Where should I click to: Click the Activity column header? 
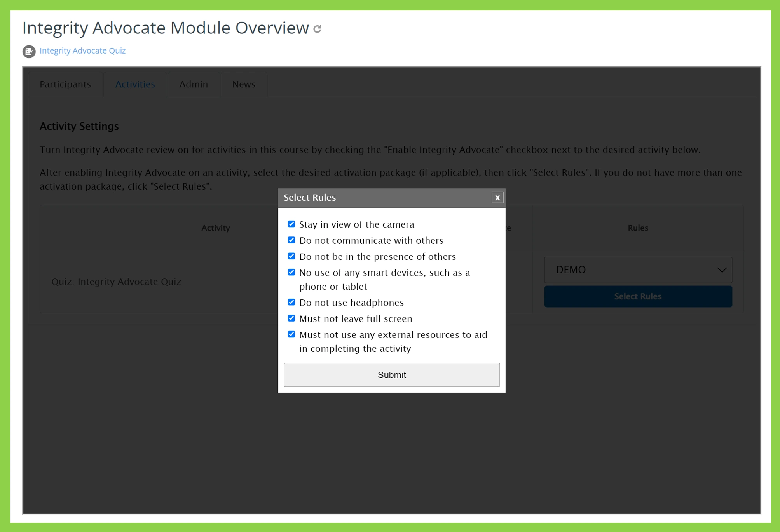(216, 228)
